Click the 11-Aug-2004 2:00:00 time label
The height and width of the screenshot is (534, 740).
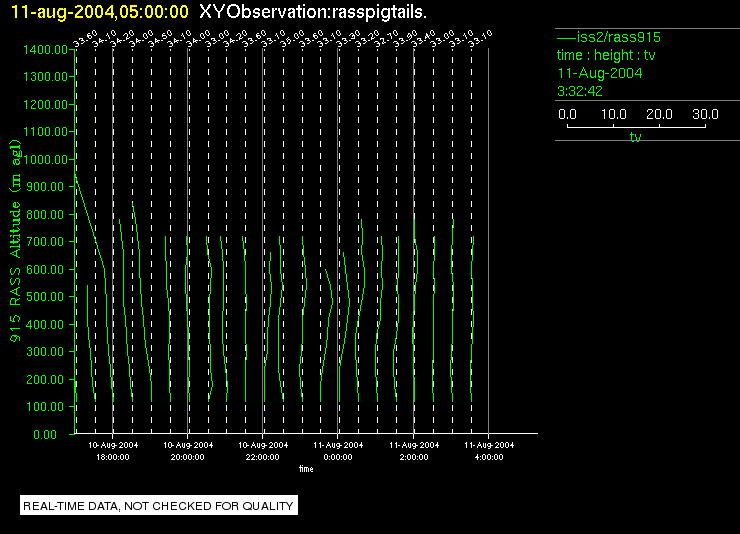click(x=414, y=451)
